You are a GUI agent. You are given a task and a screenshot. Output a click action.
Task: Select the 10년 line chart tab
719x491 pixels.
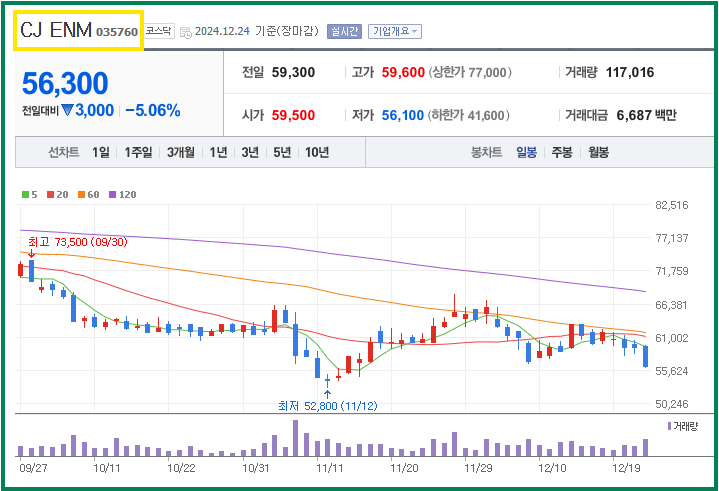[317, 152]
